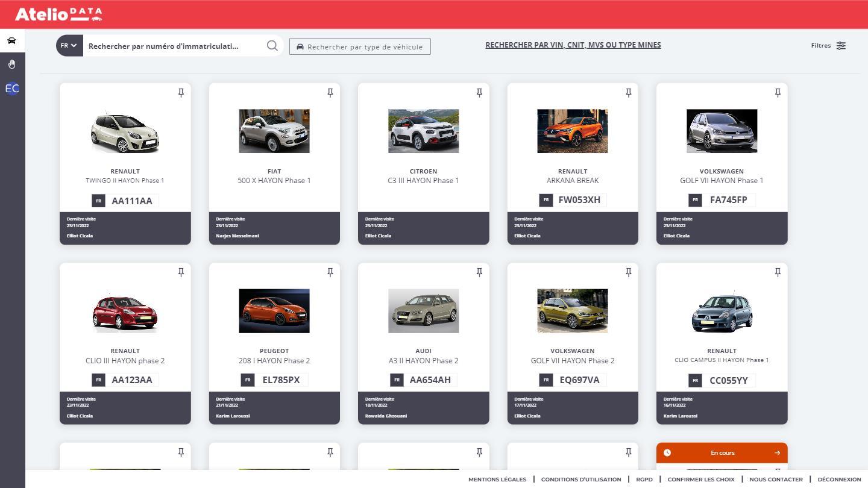Click the ARKANA BREAK model title
This screenshot has height=488, width=868.
coord(573,181)
